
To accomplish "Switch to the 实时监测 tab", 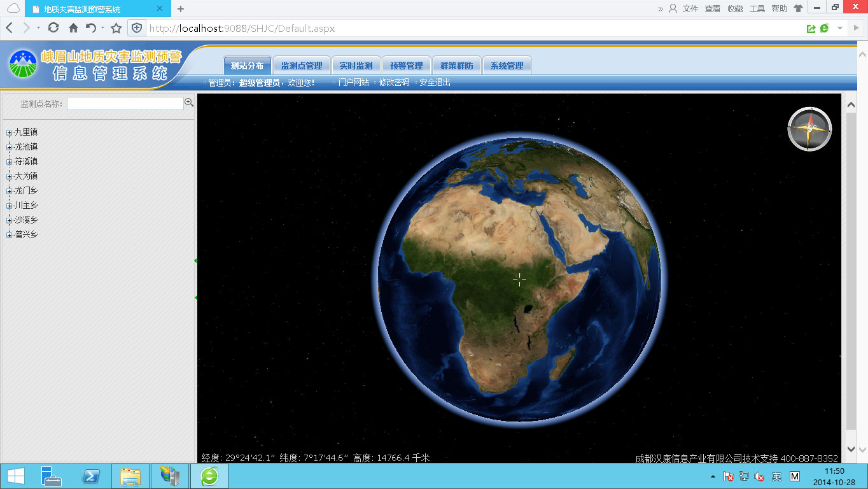I will (356, 66).
